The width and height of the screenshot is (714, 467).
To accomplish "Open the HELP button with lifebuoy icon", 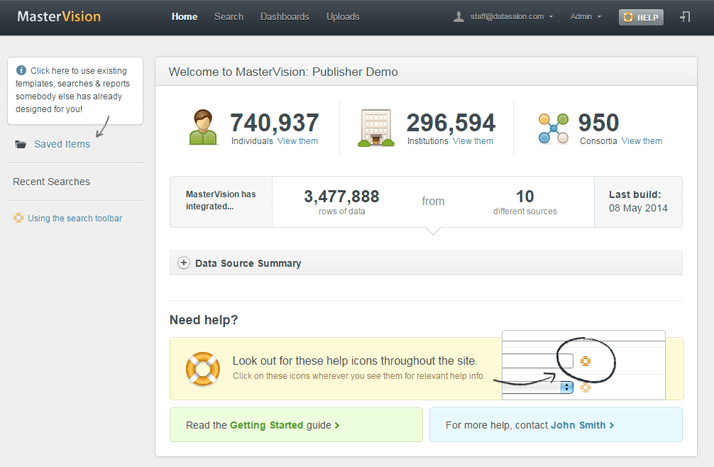I will 641,17.
